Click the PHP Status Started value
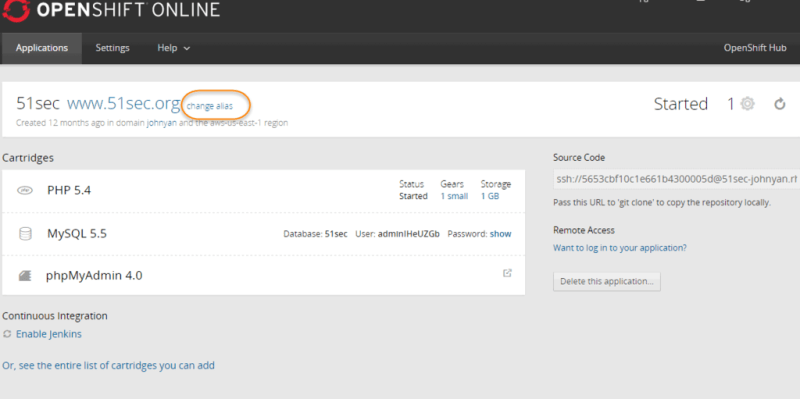 tap(413, 196)
